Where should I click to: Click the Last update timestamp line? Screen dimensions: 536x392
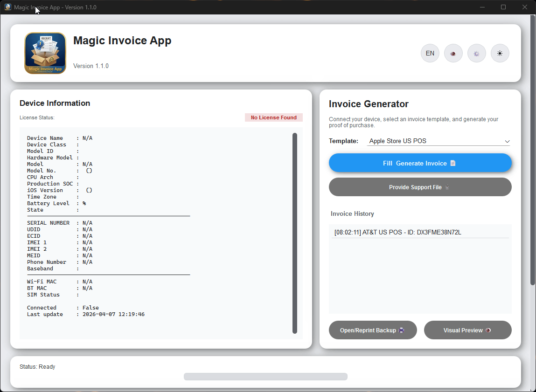pyautogui.click(x=86, y=314)
